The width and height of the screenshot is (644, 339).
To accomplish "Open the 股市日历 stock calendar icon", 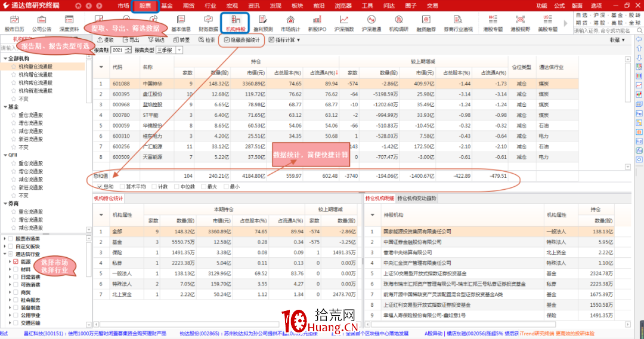I will click(x=14, y=23).
